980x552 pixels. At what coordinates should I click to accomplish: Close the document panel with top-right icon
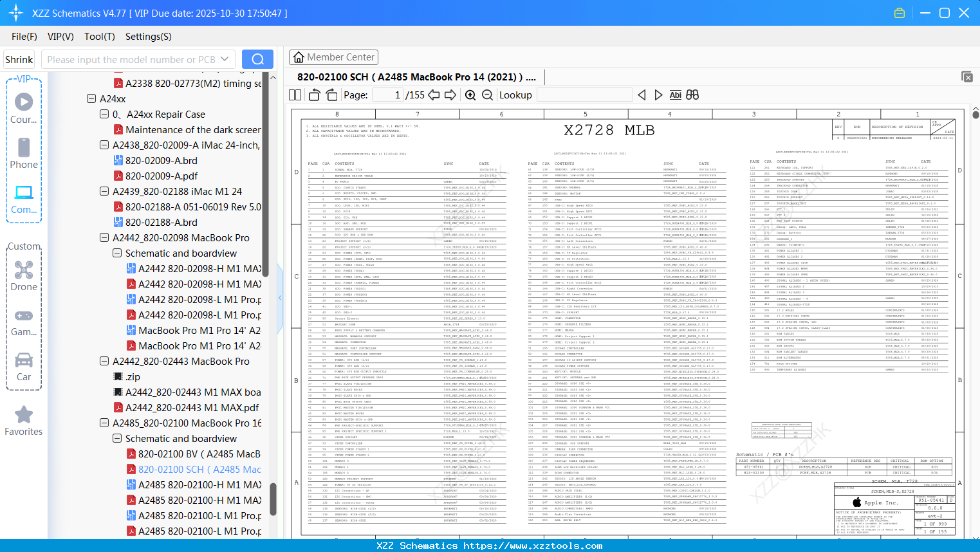(967, 77)
